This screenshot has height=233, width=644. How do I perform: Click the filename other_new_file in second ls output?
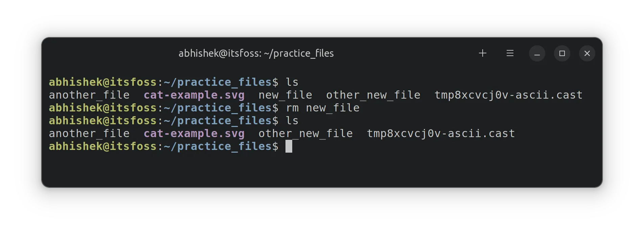(x=306, y=133)
